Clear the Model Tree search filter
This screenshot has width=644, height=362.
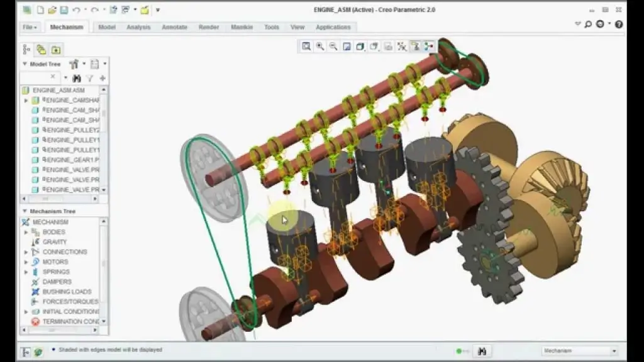point(53,76)
